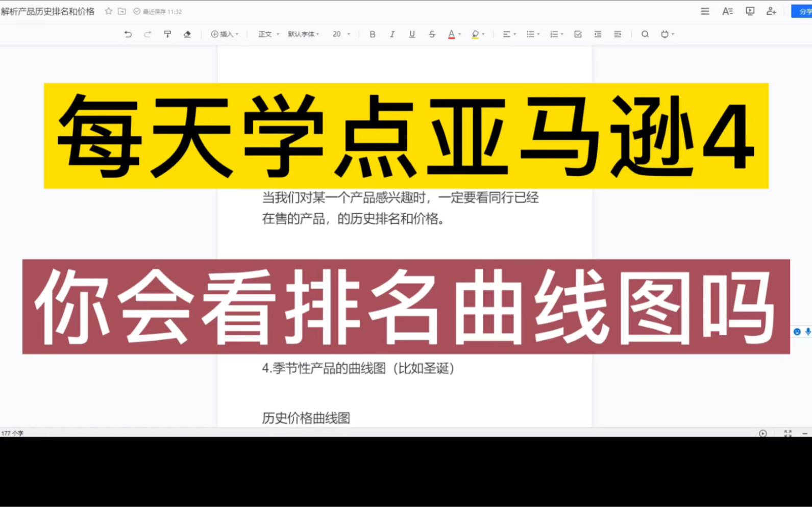Click the undo arrow icon
Viewport: 812px width, 507px height.
pos(128,34)
